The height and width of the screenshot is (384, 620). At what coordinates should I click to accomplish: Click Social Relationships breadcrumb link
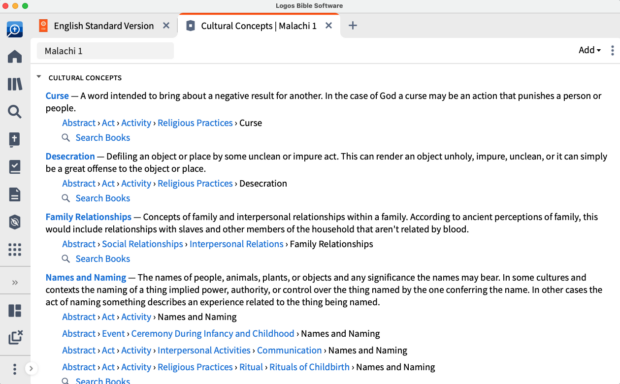point(142,244)
